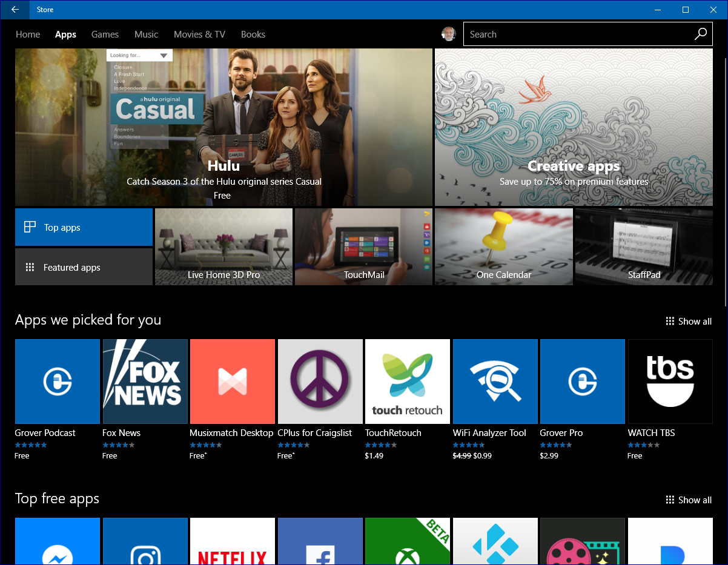Open the Hulu Casual featured banner
This screenshot has height=565, width=728.
pos(223,127)
